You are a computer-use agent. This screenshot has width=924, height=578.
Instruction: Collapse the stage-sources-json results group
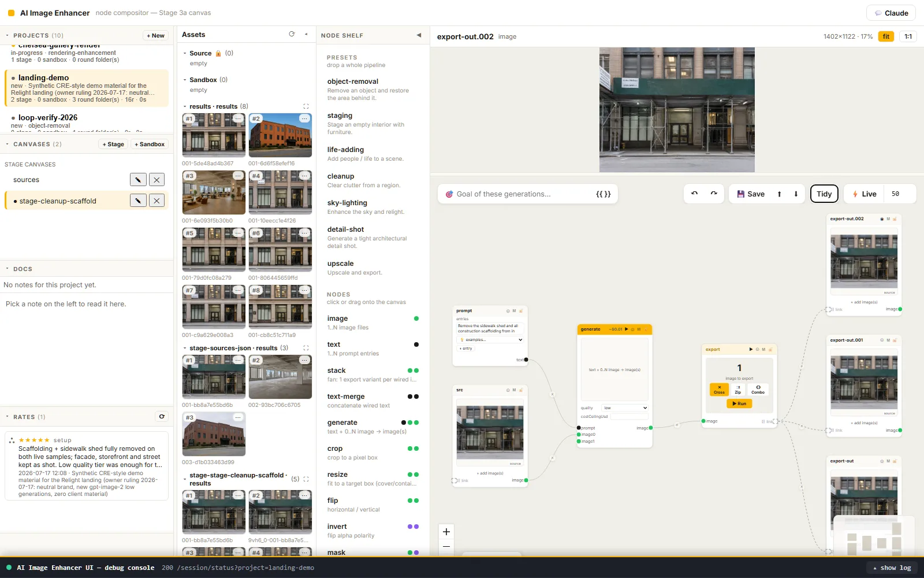185,348
